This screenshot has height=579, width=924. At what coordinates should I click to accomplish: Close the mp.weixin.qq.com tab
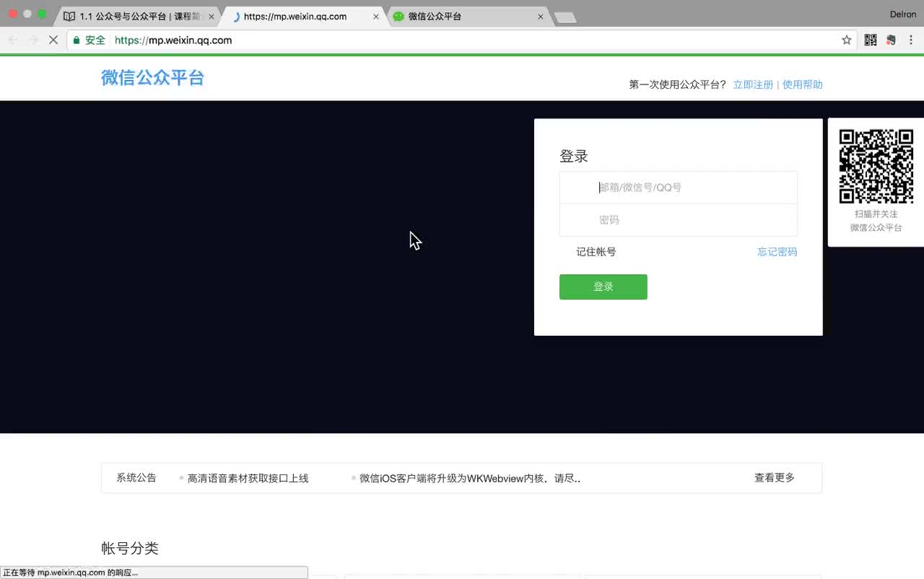click(x=376, y=16)
